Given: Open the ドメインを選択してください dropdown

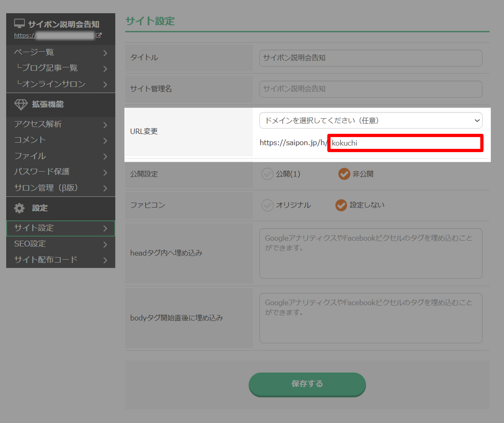Looking at the screenshot, I should click(371, 120).
